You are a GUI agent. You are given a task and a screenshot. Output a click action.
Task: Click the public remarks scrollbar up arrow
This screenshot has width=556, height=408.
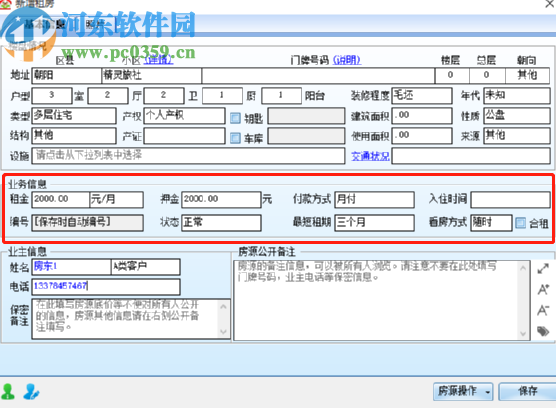[x=523, y=268]
